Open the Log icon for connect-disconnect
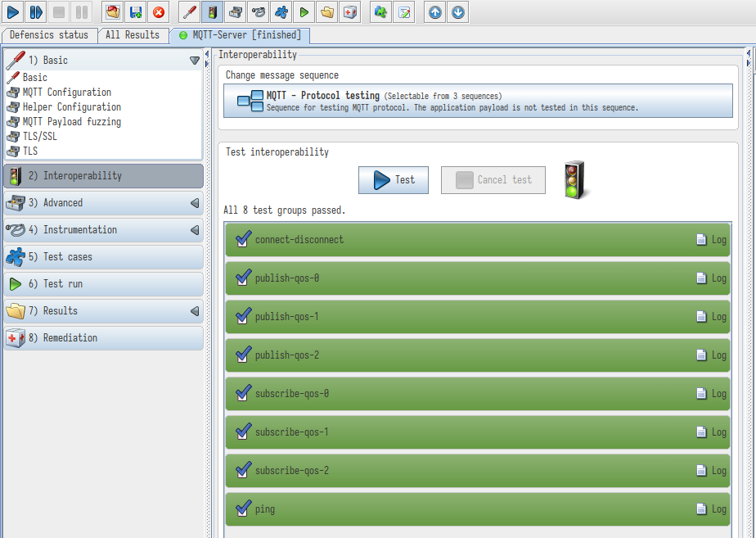This screenshot has width=756, height=538. [701, 239]
